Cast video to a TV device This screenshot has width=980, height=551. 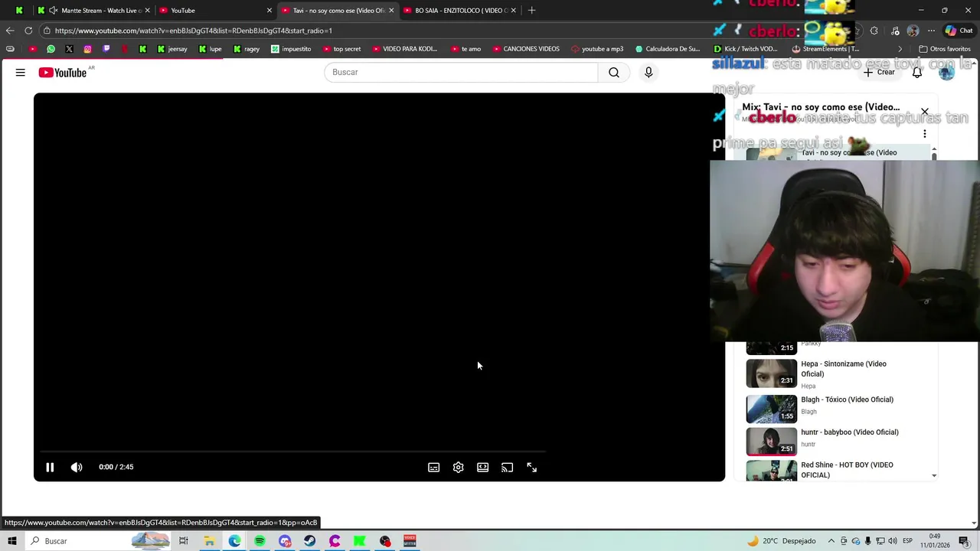tap(508, 468)
